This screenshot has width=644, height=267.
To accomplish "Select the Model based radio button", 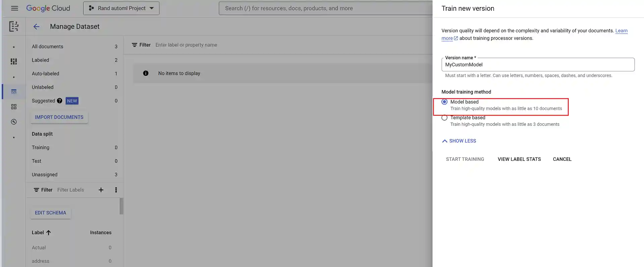I will tap(444, 102).
